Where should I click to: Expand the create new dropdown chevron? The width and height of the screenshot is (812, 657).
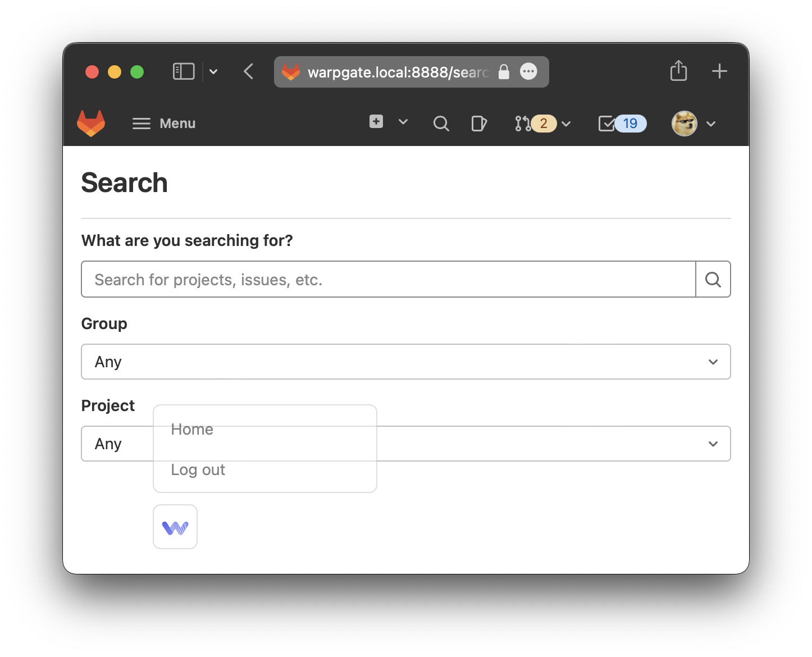403,122
